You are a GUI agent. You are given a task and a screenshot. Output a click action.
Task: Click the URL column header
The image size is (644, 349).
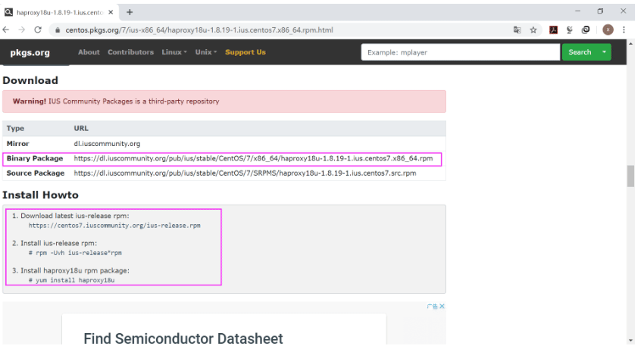pyautogui.click(x=81, y=129)
